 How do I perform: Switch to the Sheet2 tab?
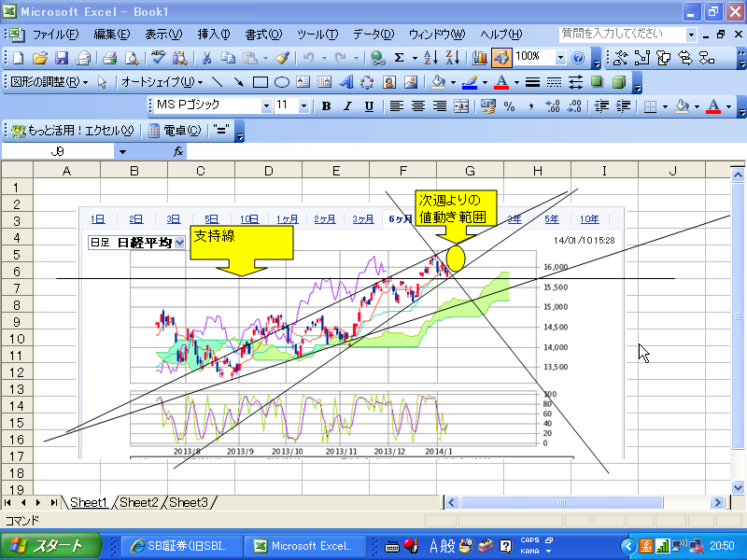[138, 502]
